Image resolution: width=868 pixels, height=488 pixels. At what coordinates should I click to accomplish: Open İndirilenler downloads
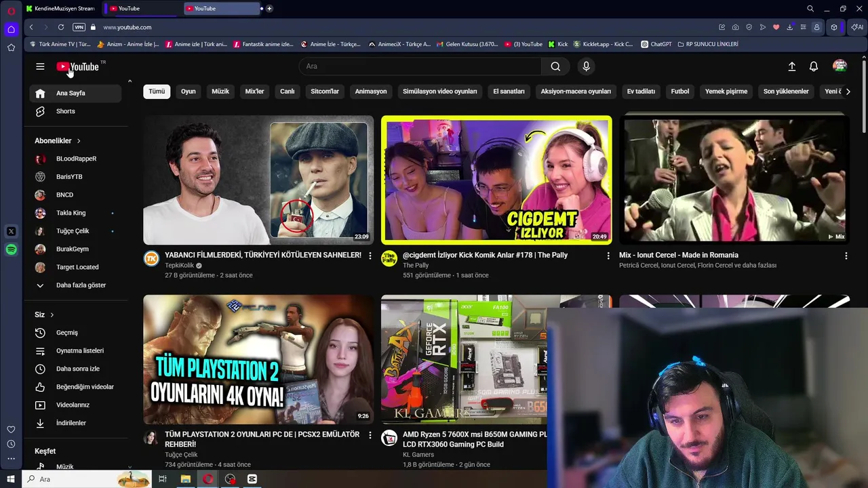(75, 423)
